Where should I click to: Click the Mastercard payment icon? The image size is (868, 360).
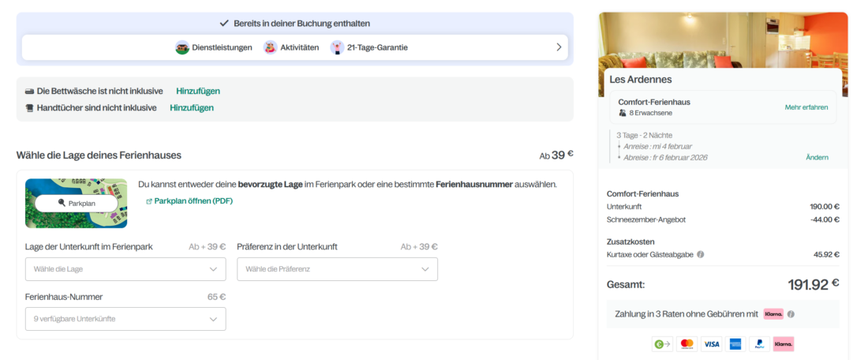pyautogui.click(x=687, y=344)
